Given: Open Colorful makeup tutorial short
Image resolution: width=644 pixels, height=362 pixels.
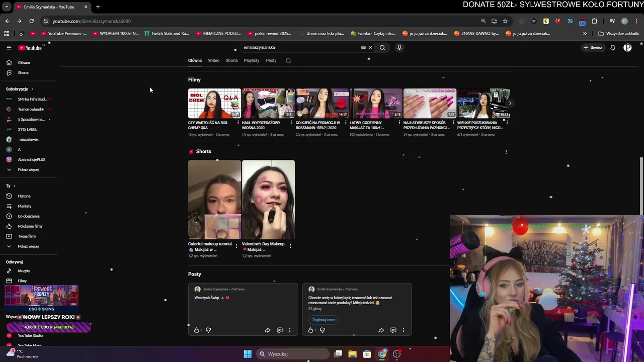Looking at the screenshot, I should point(214,200).
